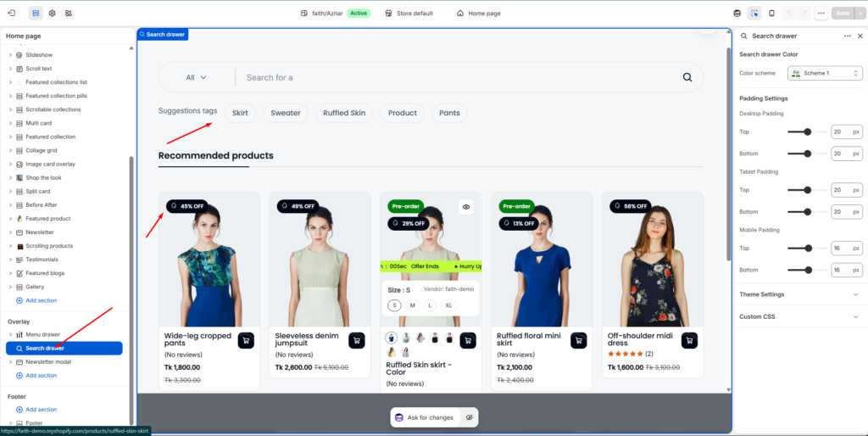Select size XL option
This screenshot has height=436, width=868.
tap(449, 305)
